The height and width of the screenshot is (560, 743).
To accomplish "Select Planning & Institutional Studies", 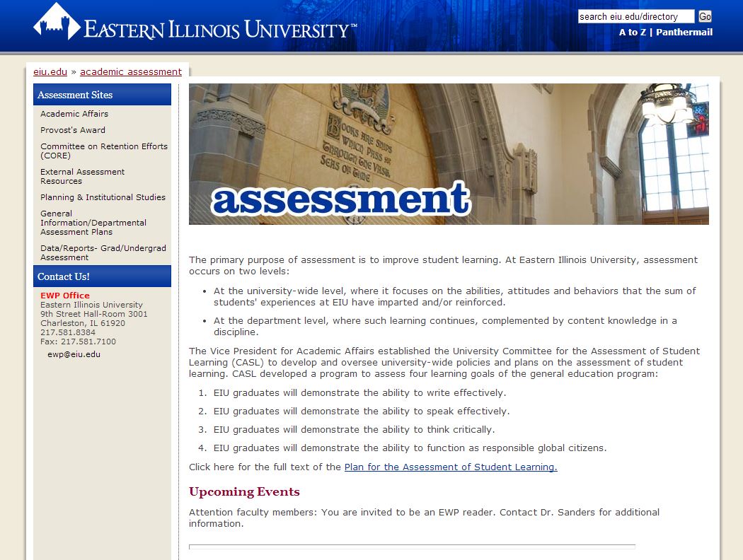I will (x=103, y=197).
